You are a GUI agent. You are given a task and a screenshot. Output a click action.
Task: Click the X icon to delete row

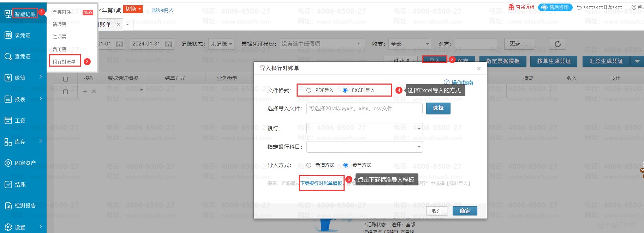pyautogui.click(x=94, y=92)
